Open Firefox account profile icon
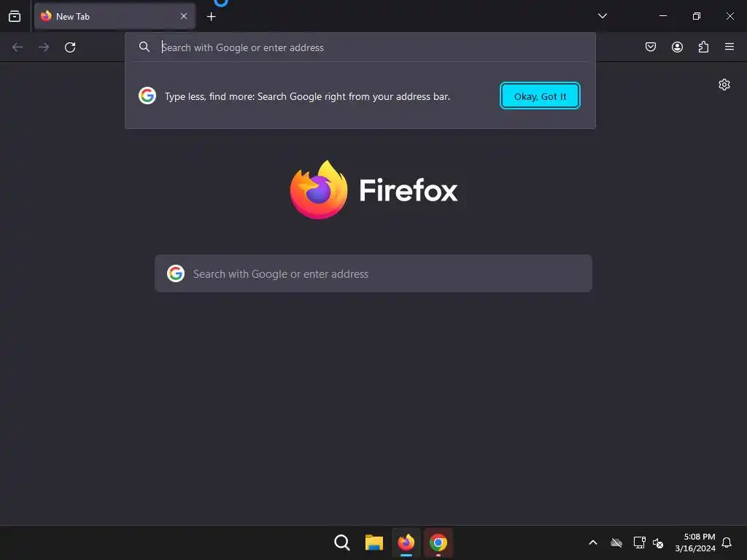The image size is (747, 560). tap(677, 47)
